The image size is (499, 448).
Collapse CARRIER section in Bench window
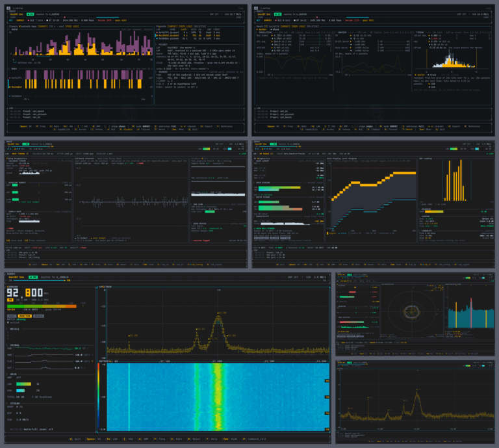(342, 33)
